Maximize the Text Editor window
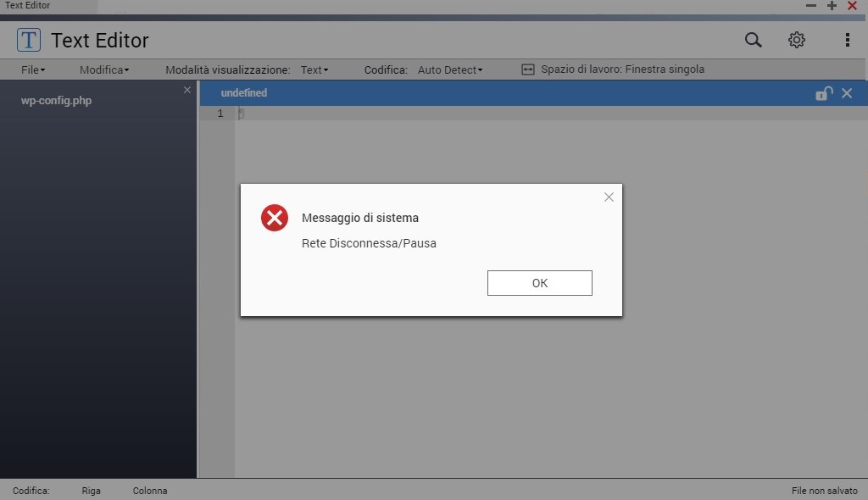Screen dimensions: 868x500 [832, 5]
